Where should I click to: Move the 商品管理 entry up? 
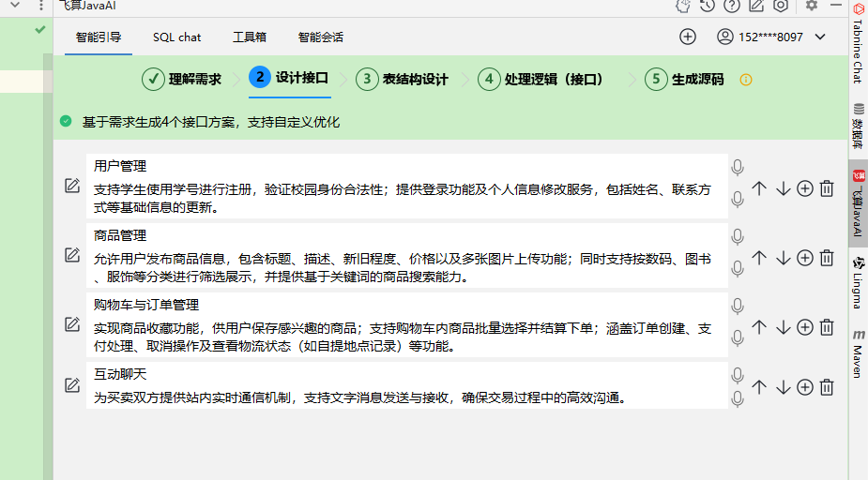[x=759, y=258]
